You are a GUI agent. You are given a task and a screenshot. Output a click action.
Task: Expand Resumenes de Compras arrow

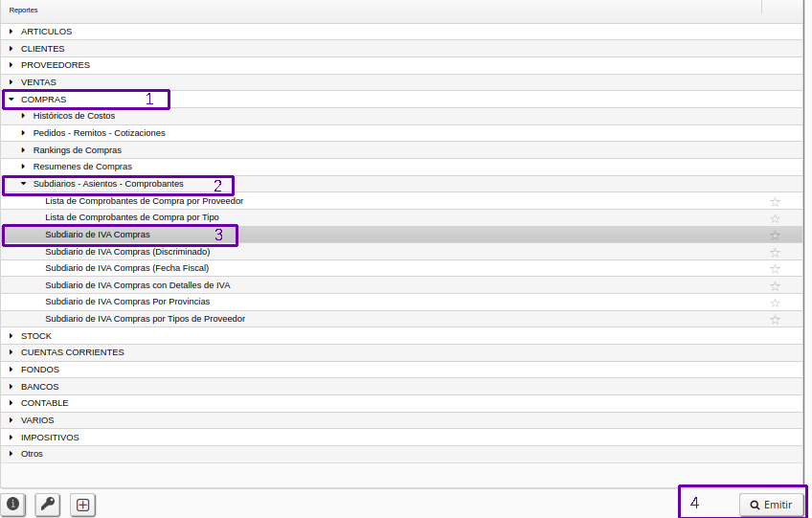point(23,167)
